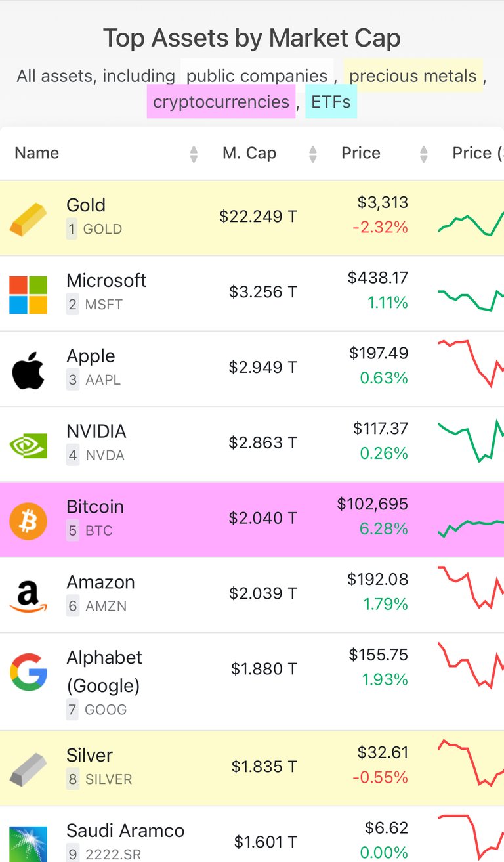Screen dimensions: 504x862
Task: Click the Microsoft logo icon
Action: coord(28,294)
